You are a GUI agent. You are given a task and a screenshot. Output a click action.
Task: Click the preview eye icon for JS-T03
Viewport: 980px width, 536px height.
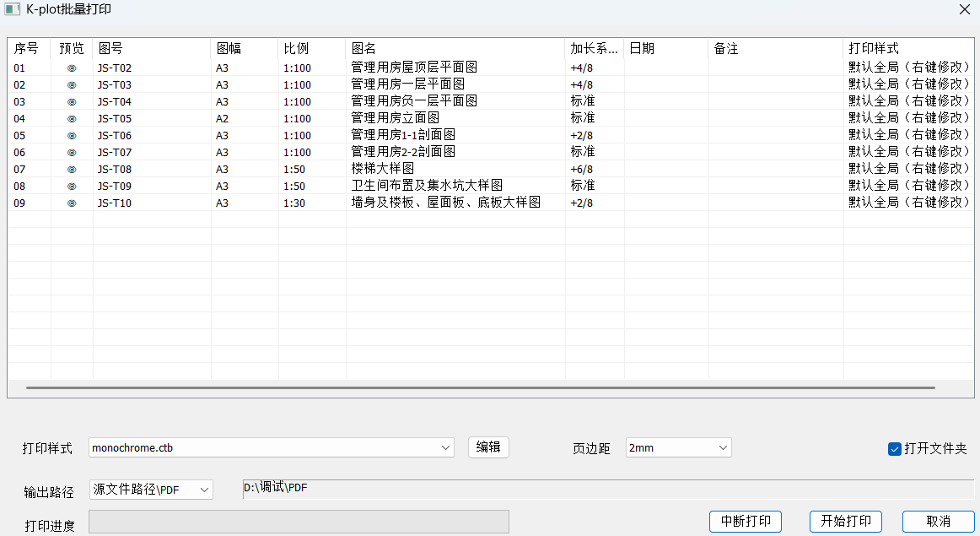pos(72,85)
